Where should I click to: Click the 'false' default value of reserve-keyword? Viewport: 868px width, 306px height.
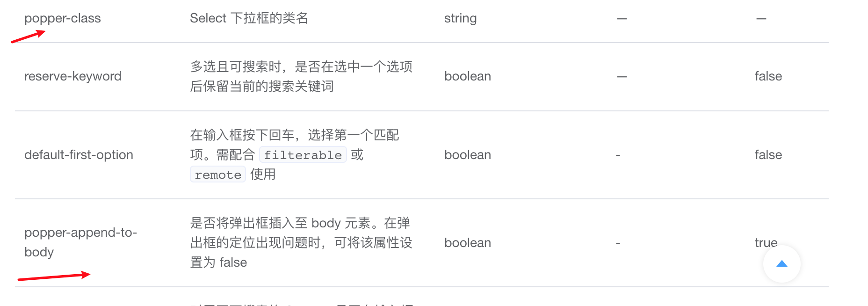(x=768, y=76)
